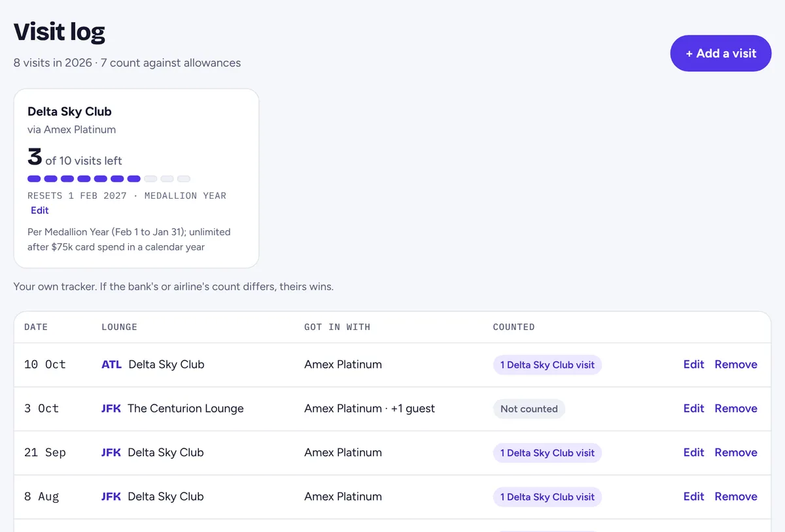The image size is (785, 532).
Task: Click the visits-left progress dots bar
Action: 109,178
